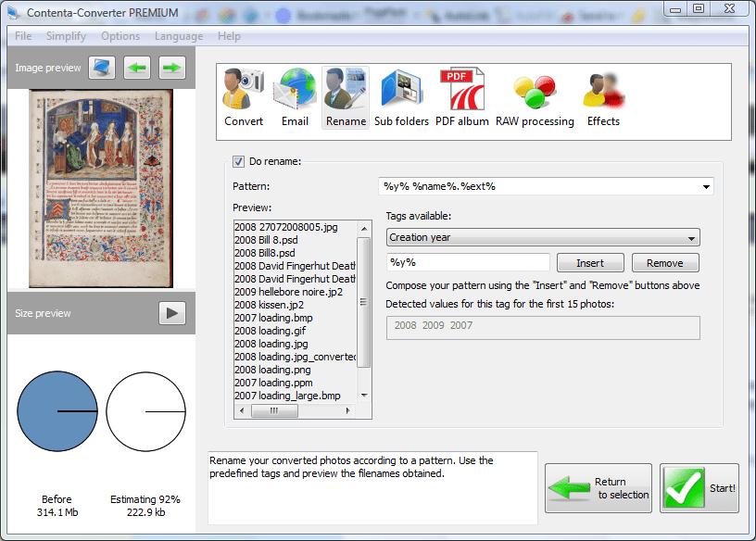Select '2007 loading.bmp' in preview list

[273, 318]
